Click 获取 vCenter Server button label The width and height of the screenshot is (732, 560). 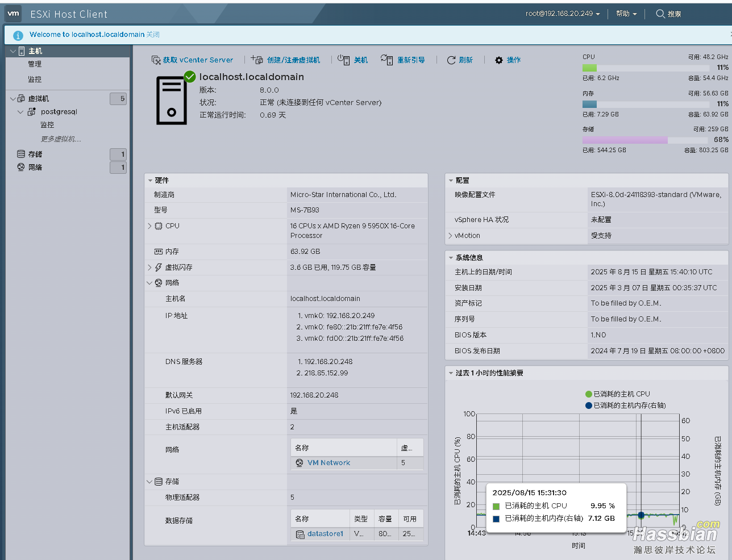coord(198,60)
